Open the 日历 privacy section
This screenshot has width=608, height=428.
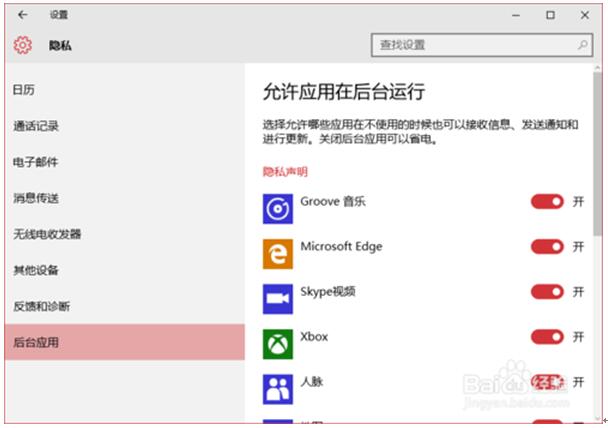coord(24,90)
